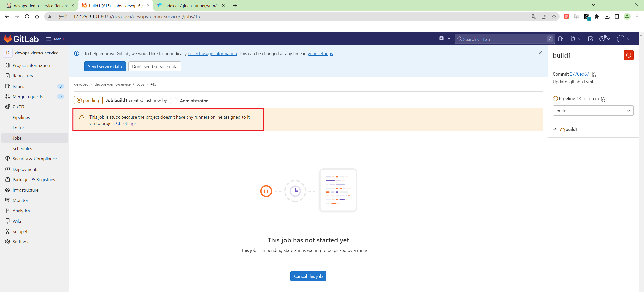Click the Cancel this job button
This screenshot has width=644, height=292.
[x=308, y=276]
